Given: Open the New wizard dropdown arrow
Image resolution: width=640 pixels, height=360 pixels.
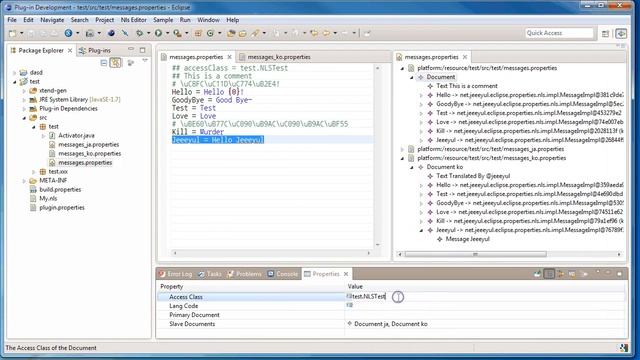Looking at the screenshot, I should pyautogui.click(x=21, y=33).
